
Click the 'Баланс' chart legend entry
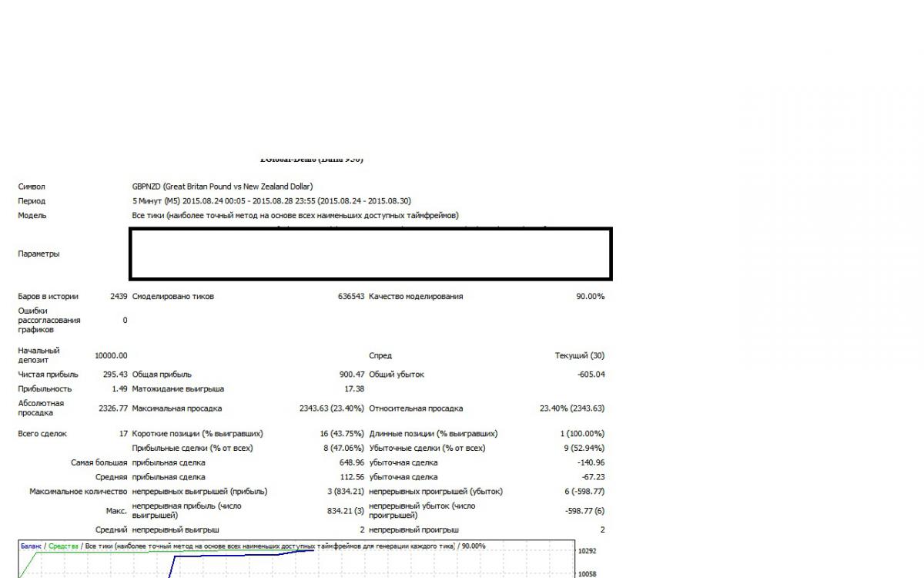32,546
